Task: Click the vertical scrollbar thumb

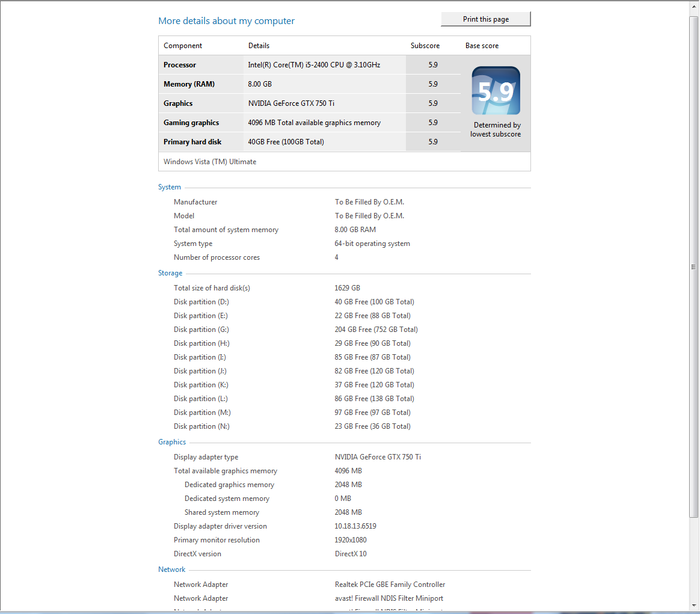Action: coord(693,266)
